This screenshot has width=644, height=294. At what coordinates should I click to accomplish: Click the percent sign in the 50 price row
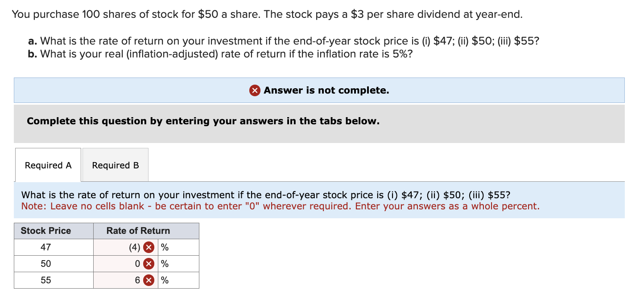165,263
